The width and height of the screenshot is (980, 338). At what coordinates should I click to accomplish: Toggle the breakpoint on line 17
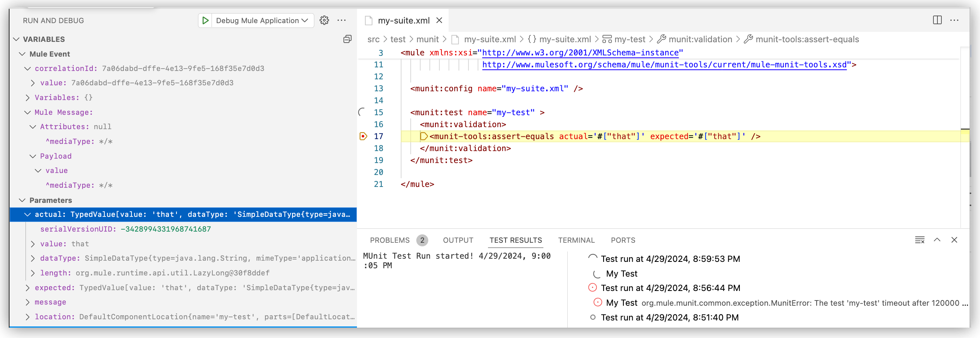(363, 136)
